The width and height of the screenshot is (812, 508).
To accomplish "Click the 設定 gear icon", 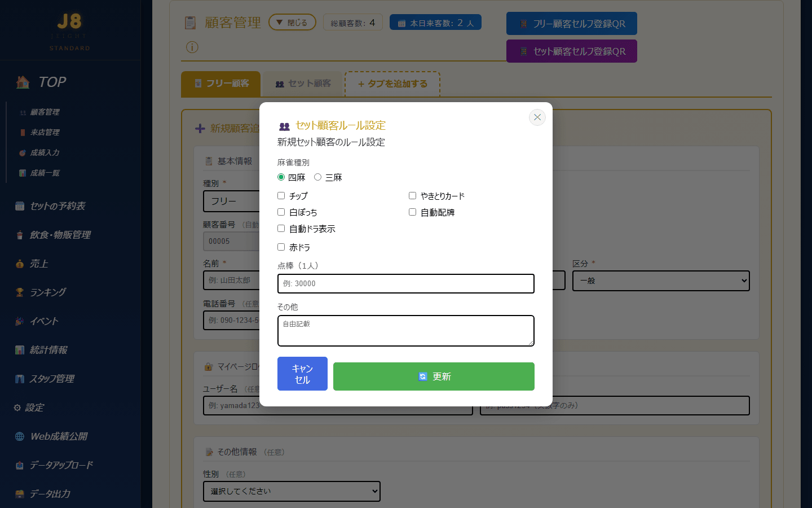I will (17, 408).
